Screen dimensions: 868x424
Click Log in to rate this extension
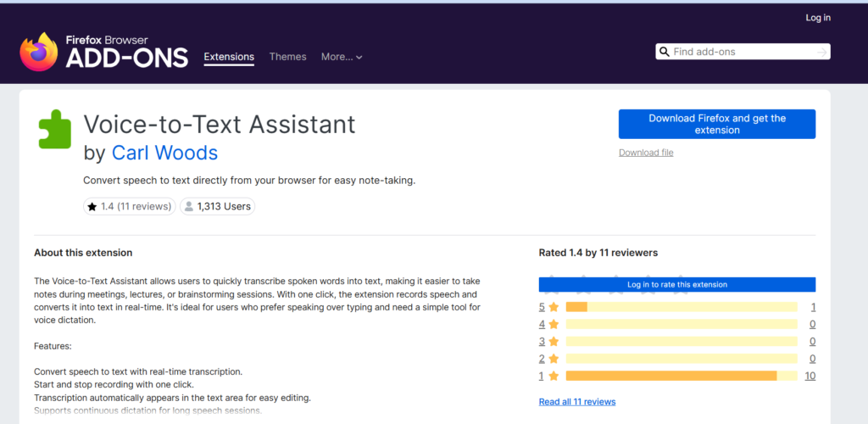677,285
